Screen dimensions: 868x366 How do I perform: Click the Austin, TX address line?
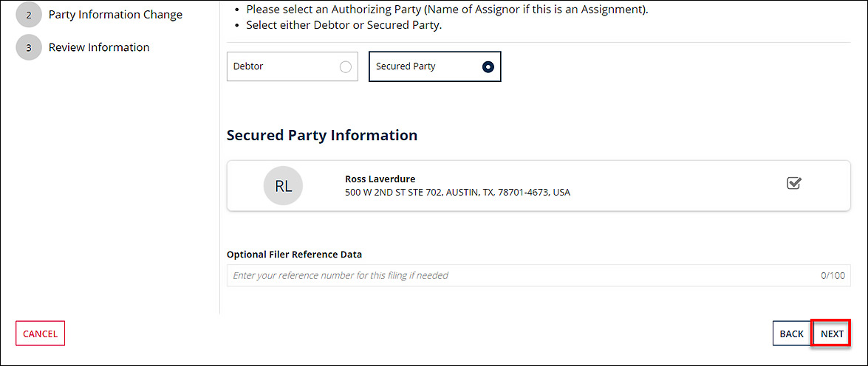click(x=457, y=193)
